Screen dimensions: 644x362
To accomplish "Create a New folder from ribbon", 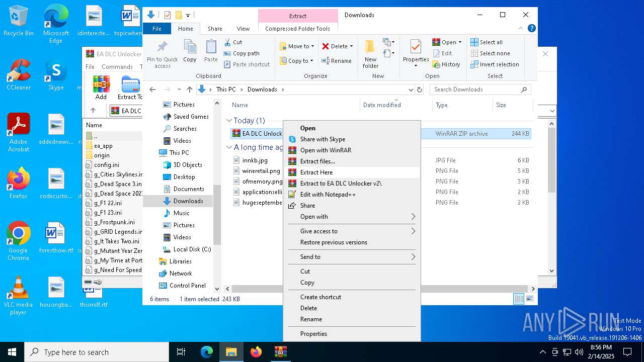I will pos(370,53).
